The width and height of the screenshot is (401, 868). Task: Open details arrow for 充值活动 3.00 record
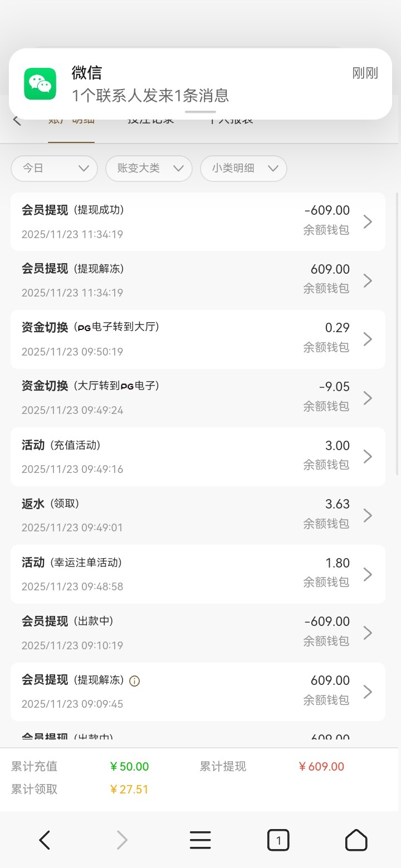click(x=368, y=457)
